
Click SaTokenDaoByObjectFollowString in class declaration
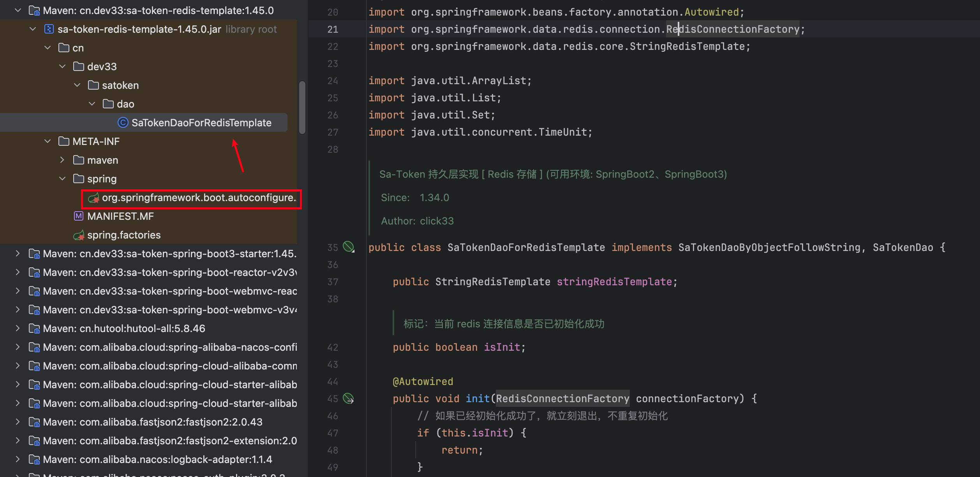coord(769,247)
